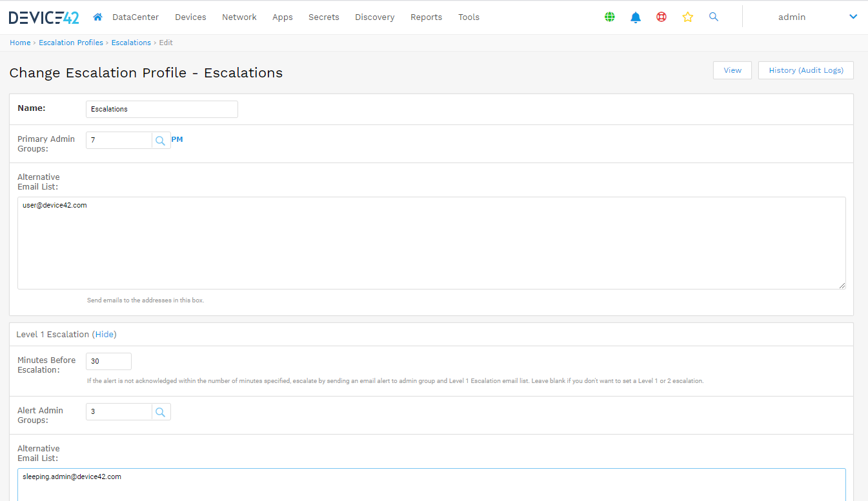The width and height of the screenshot is (868, 501).
Task: Open lookup for Primary Admin Groups
Action: click(x=161, y=141)
